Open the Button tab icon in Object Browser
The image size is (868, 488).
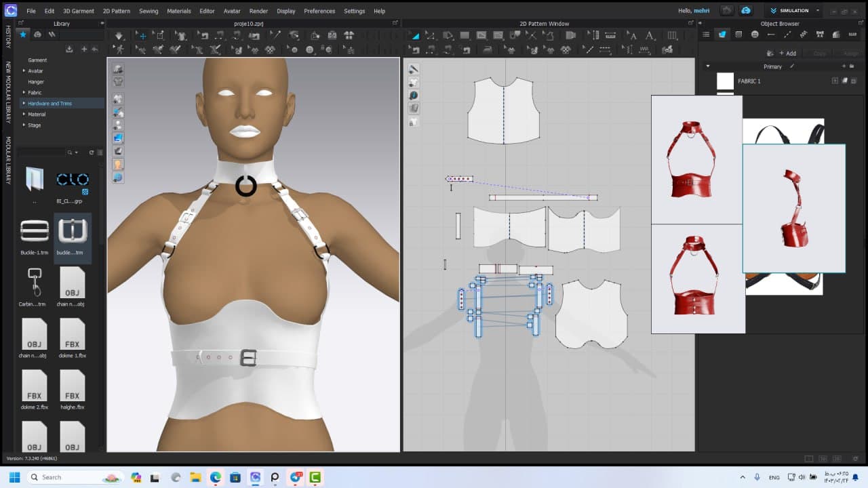point(755,35)
